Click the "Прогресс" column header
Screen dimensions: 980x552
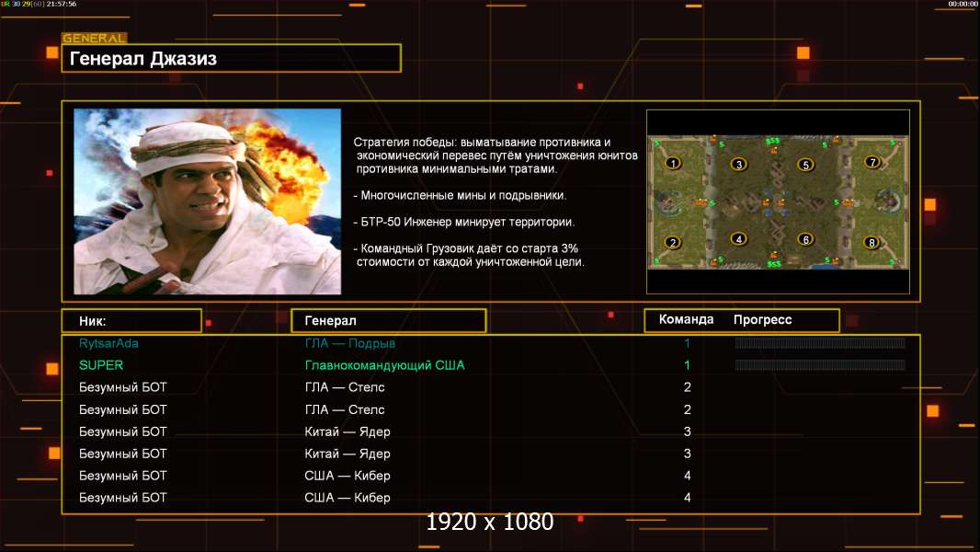click(762, 319)
